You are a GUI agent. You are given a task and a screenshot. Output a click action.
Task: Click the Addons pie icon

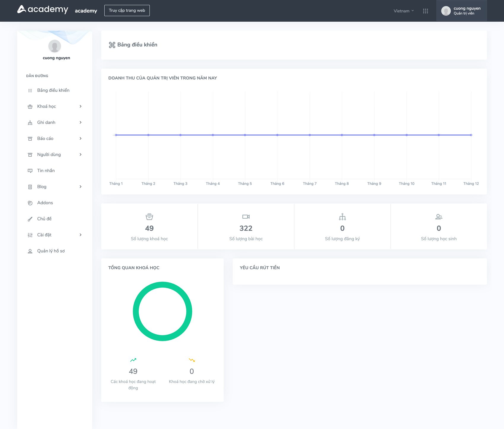(30, 203)
